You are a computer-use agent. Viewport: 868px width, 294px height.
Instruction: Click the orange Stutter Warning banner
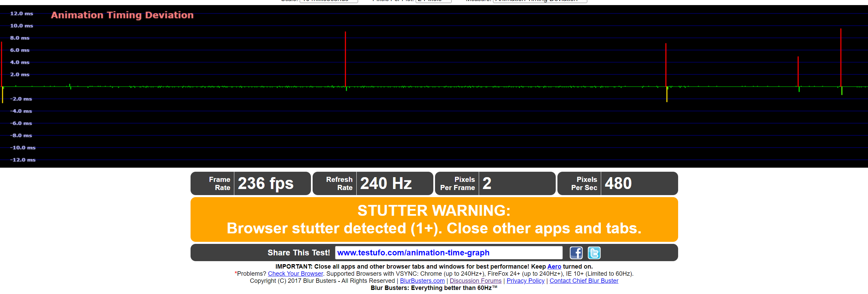[x=434, y=219]
